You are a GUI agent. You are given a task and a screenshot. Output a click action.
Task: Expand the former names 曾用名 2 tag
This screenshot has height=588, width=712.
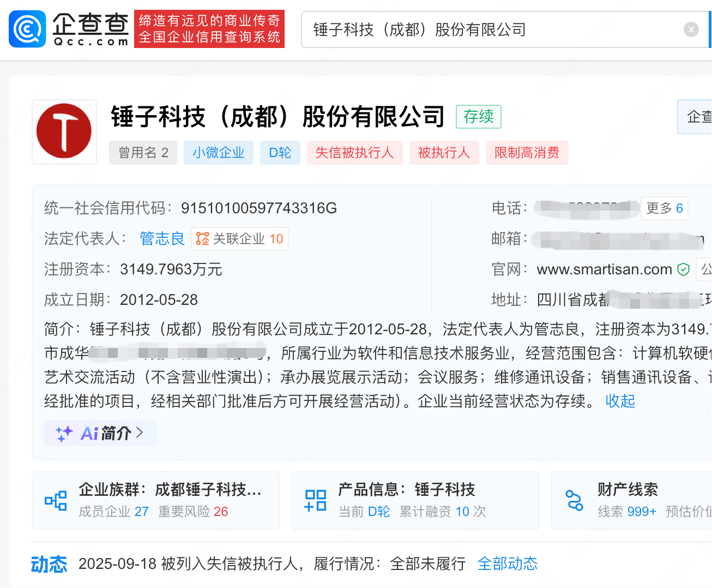(143, 153)
